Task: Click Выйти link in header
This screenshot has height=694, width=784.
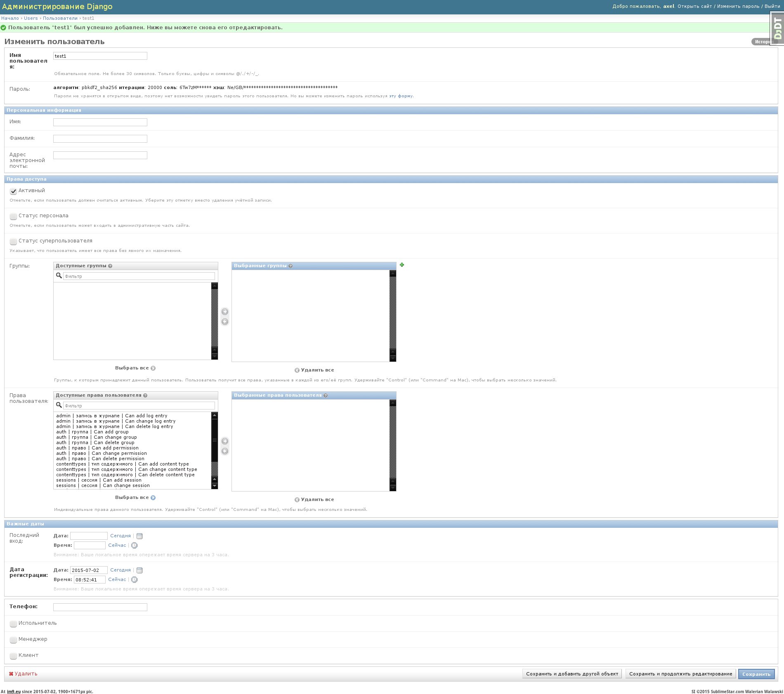Action: (772, 6)
